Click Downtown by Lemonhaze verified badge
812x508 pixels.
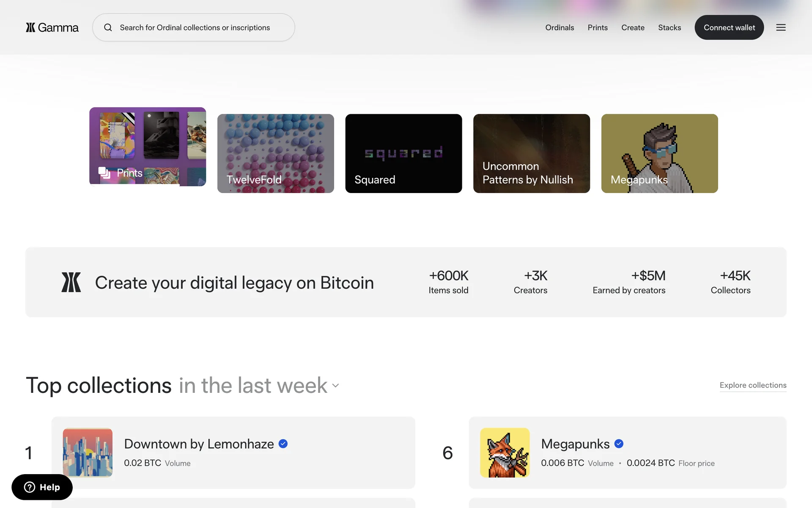(x=283, y=444)
